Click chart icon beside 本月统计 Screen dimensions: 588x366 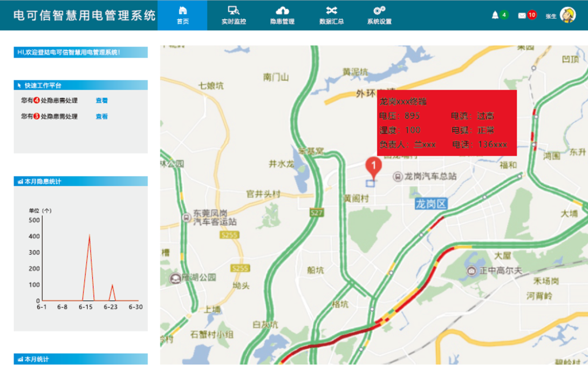click(20, 359)
